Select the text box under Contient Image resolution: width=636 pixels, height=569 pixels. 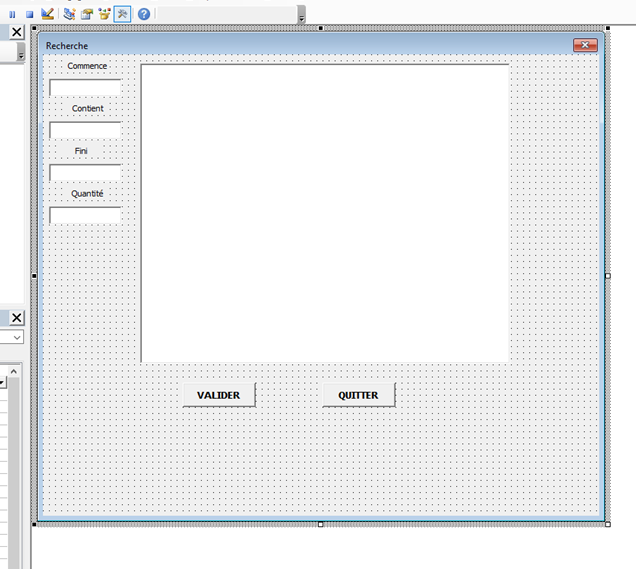coord(85,130)
